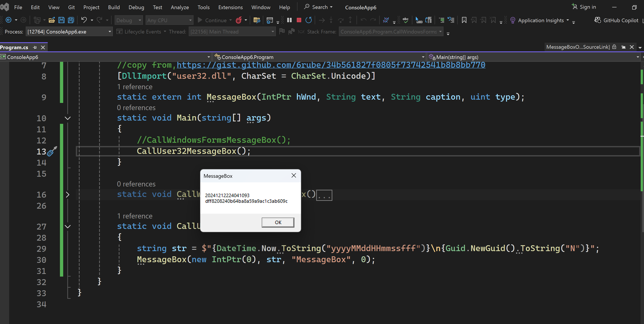
Task: Toggle a bookmark with the bookmark icon
Action: [464, 20]
